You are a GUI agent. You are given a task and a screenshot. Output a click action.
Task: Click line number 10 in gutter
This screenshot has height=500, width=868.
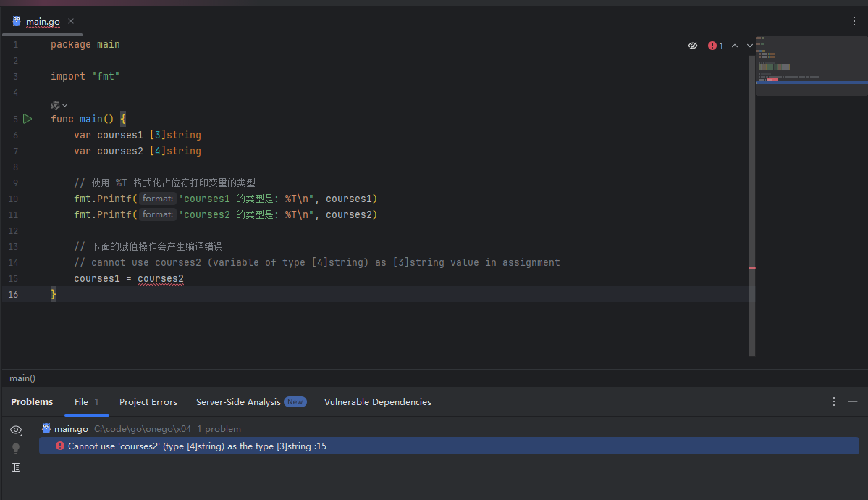pos(13,199)
